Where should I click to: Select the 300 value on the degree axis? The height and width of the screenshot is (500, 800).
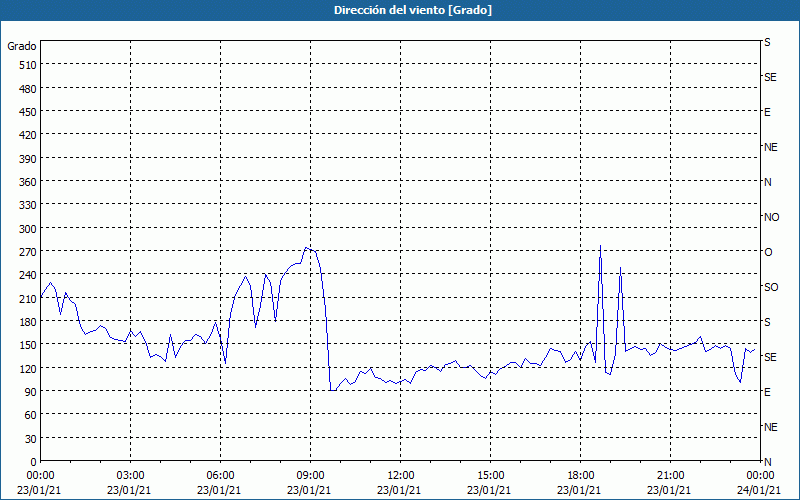click(28, 229)
